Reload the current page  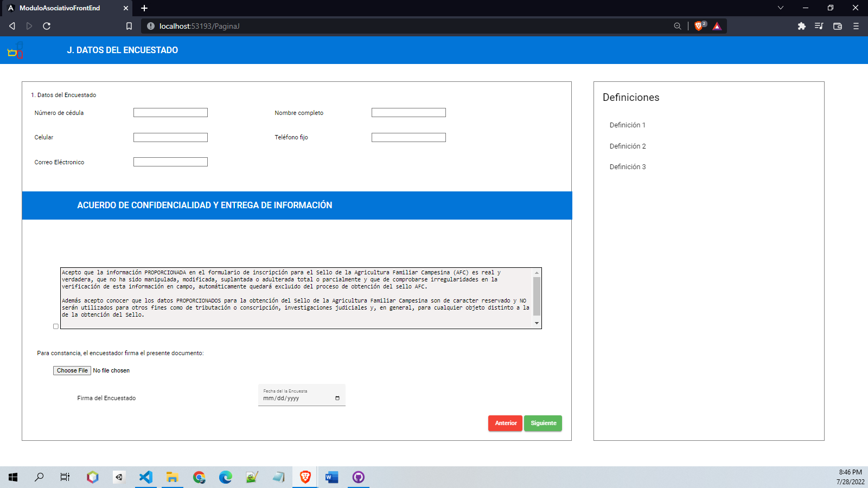(47, 26)
